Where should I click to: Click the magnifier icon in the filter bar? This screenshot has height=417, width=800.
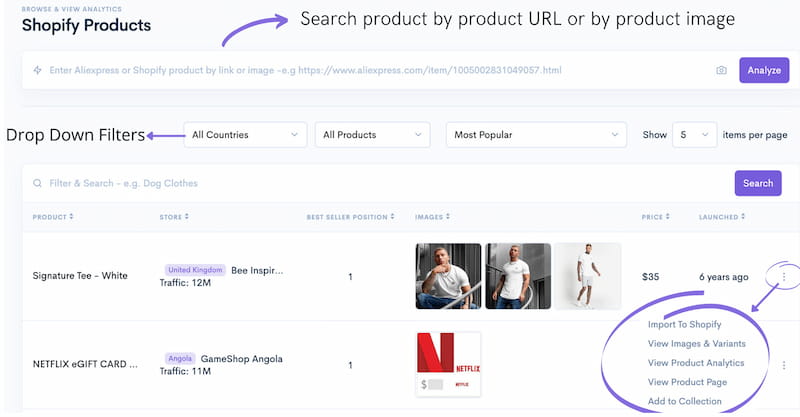(x=38, y=184)
